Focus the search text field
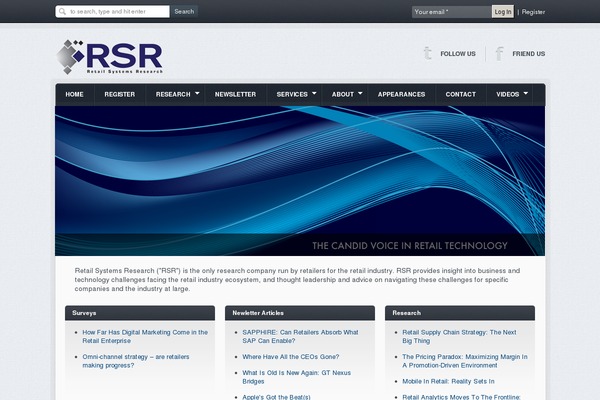 112,11
